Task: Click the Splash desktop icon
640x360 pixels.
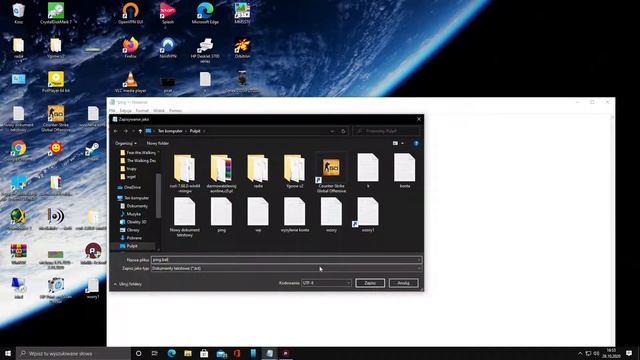Action: point(168,13)
